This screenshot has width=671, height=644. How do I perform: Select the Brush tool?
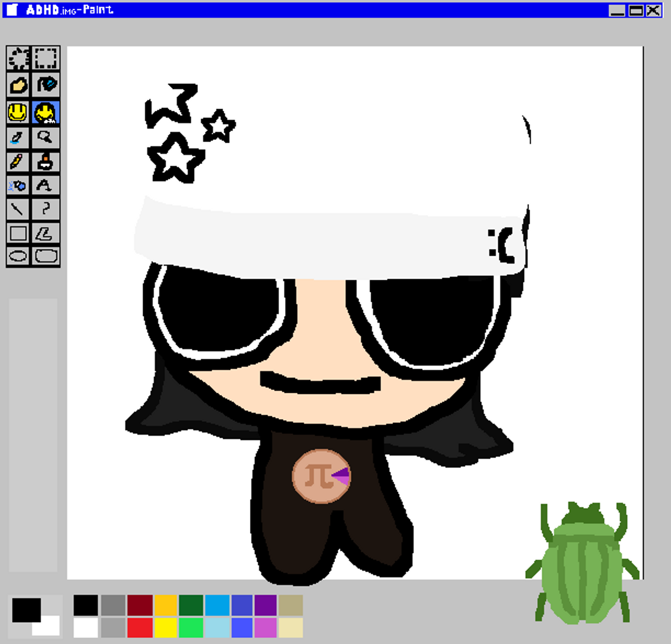pyautogui.click(x=46, y=162)
